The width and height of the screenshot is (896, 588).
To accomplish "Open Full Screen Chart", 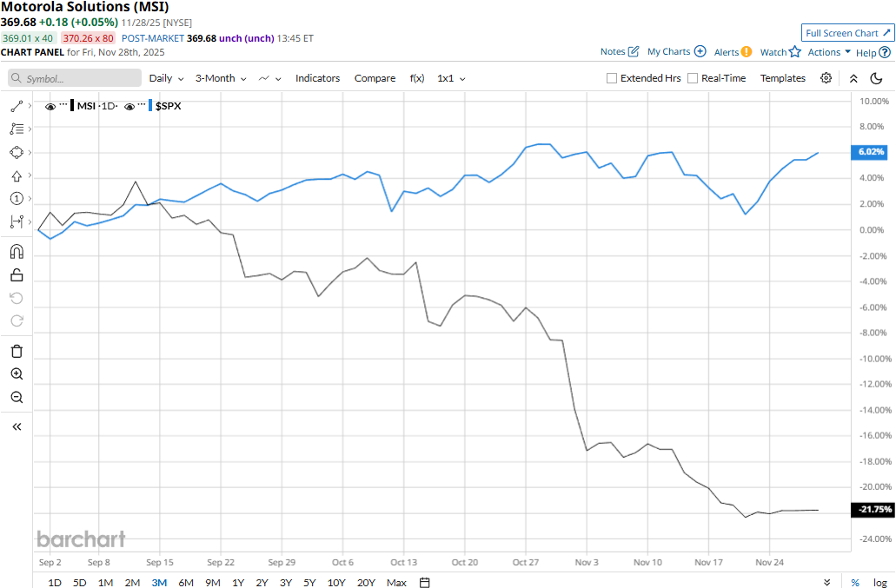I will (x=848, y=33).
